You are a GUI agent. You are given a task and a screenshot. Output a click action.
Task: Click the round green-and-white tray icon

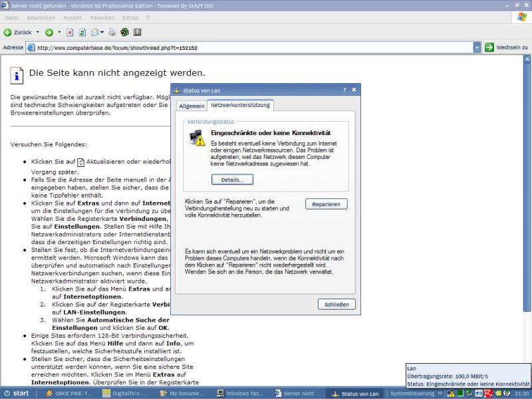(x=507, y=394)
